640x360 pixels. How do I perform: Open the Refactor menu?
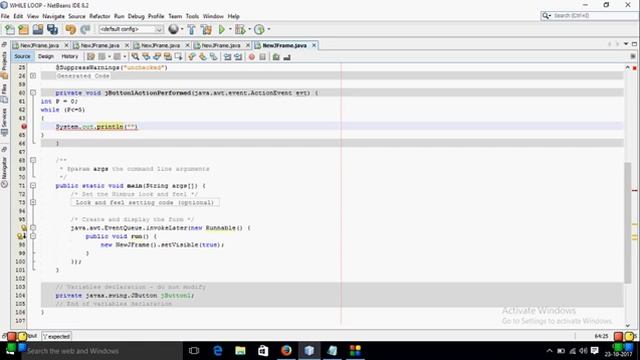(100, 16)
